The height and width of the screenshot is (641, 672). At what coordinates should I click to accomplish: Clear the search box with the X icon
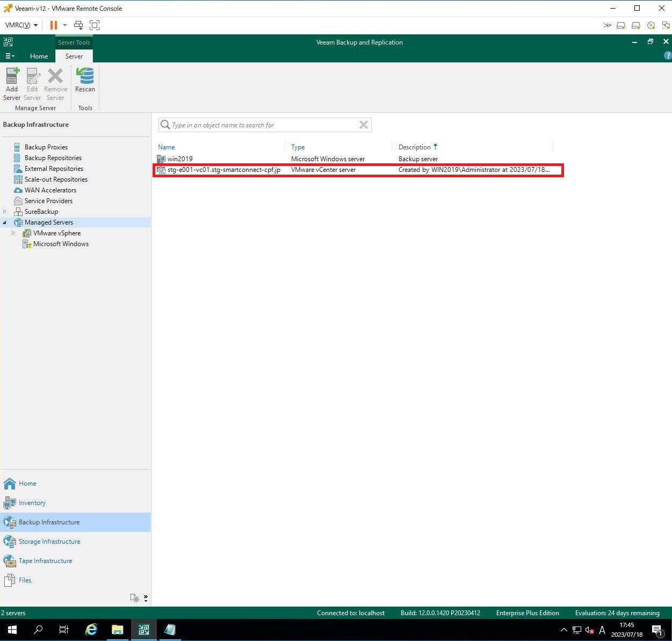[364, 125]
